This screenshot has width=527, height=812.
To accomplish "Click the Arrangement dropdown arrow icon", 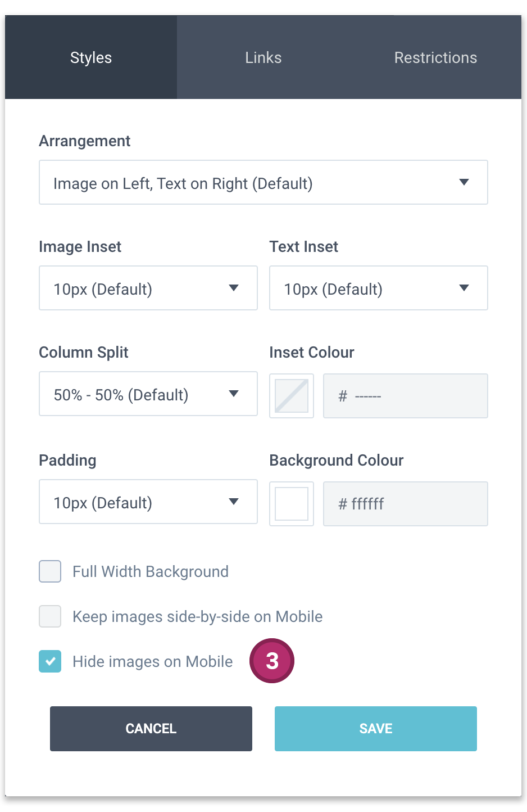I will (464, 182).
